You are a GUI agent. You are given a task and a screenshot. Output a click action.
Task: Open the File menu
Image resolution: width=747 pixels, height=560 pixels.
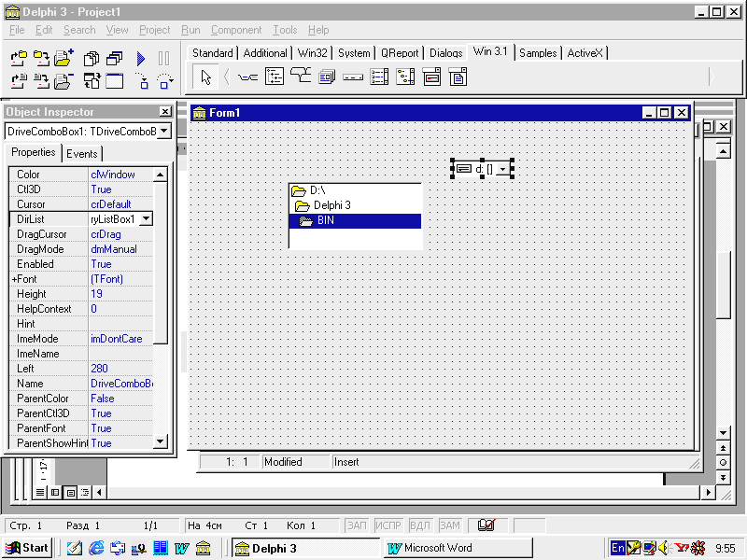pos(17,30)
